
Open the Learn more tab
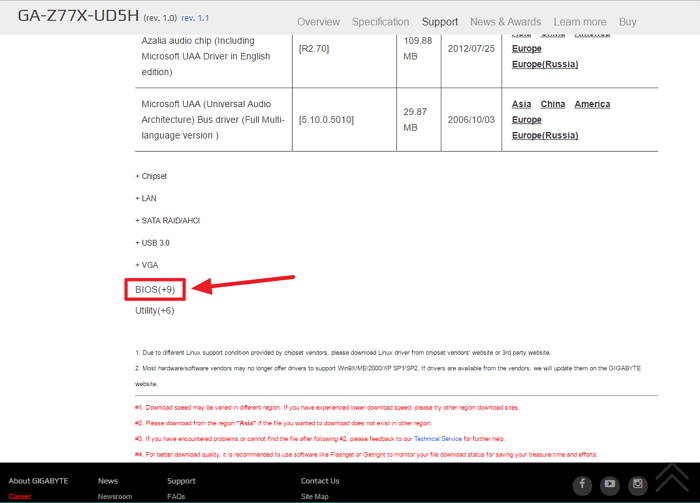point(580,22)
